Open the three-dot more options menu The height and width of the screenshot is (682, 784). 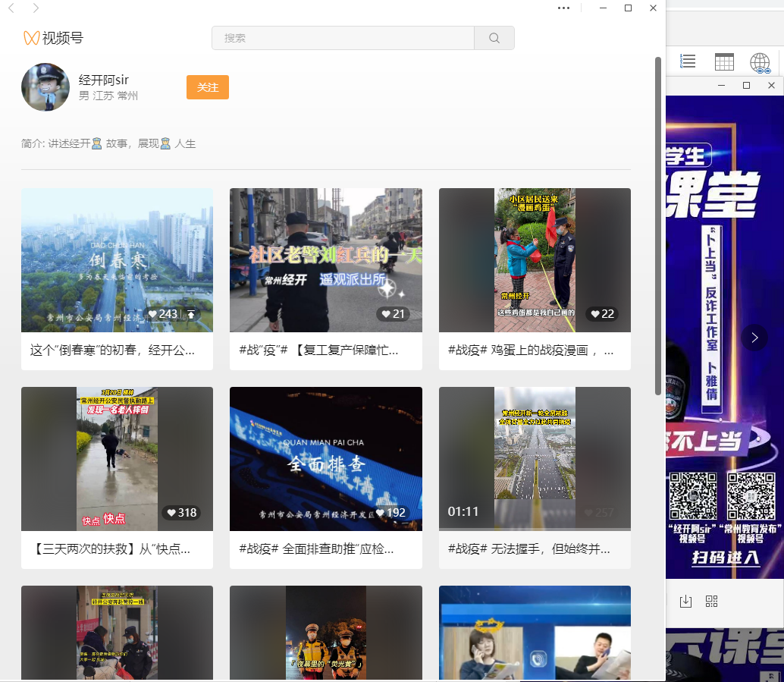pyautogui.click(x=563, y=8)
